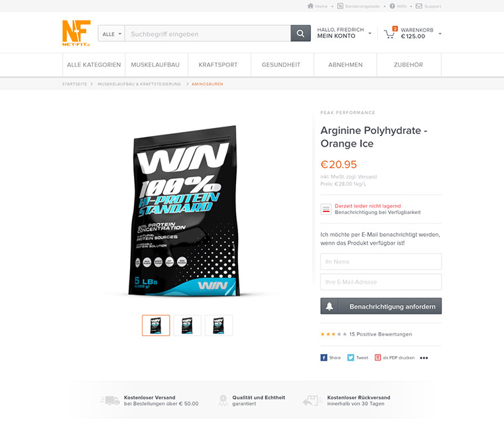Click the star rating reviews

tap(366, 334)
